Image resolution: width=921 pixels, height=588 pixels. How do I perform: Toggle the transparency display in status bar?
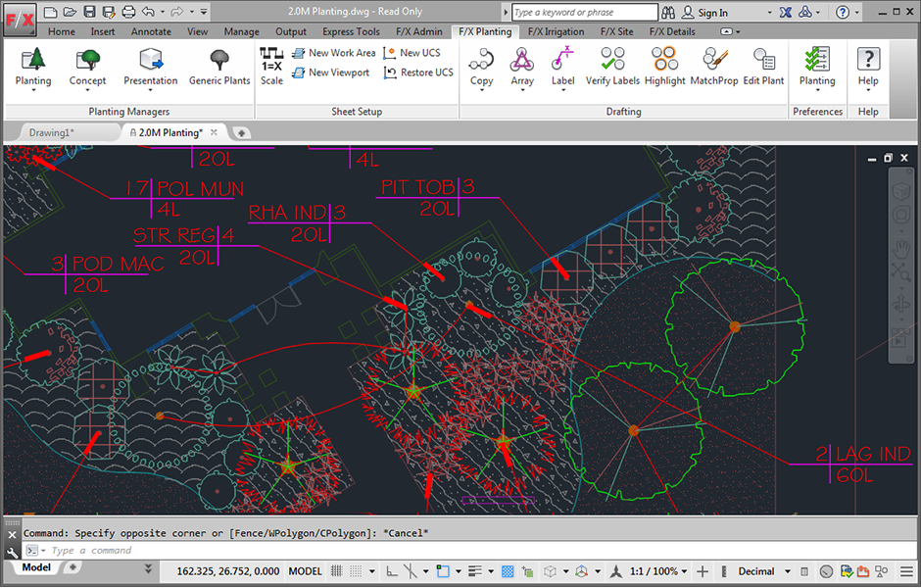508,571
